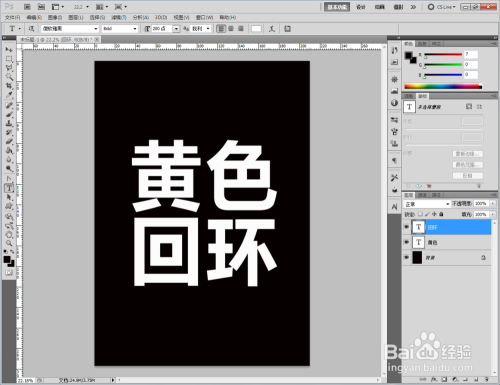
Task: Select the Clone Stamp tool
Action: (x=9, y=123)
